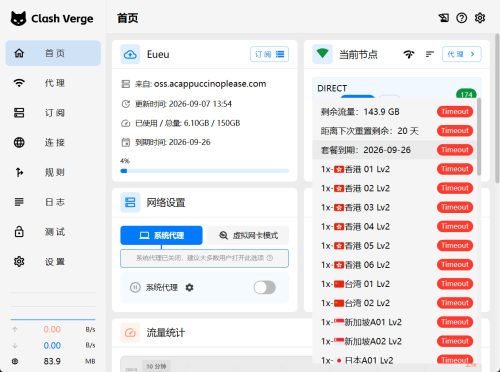Choose node 1x-香港 06 Lv2
This screenshot has height=372, width=500.
(x=395, y=265)
